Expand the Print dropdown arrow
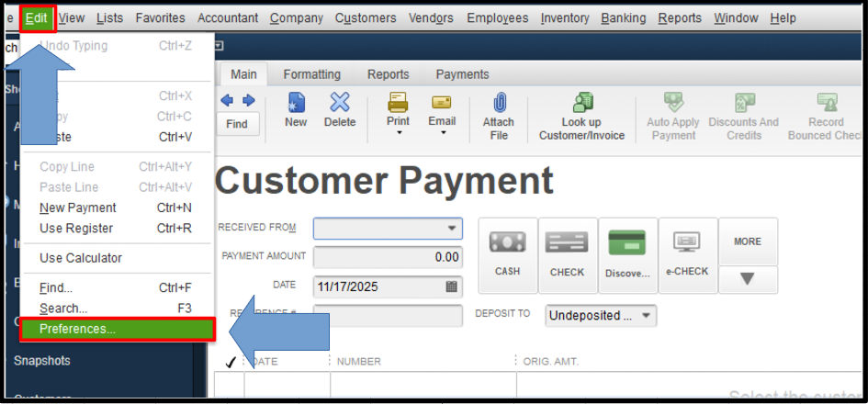This screenshot has width=868, height=404. [x=399, y=133]
